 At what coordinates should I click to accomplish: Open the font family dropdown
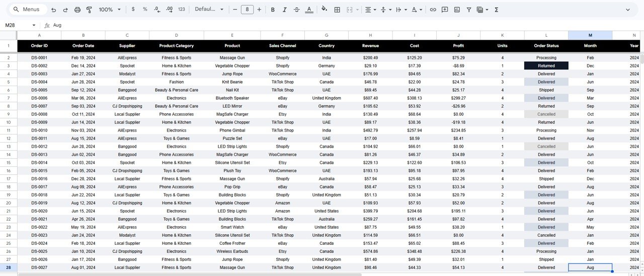[x=209, y=10]
